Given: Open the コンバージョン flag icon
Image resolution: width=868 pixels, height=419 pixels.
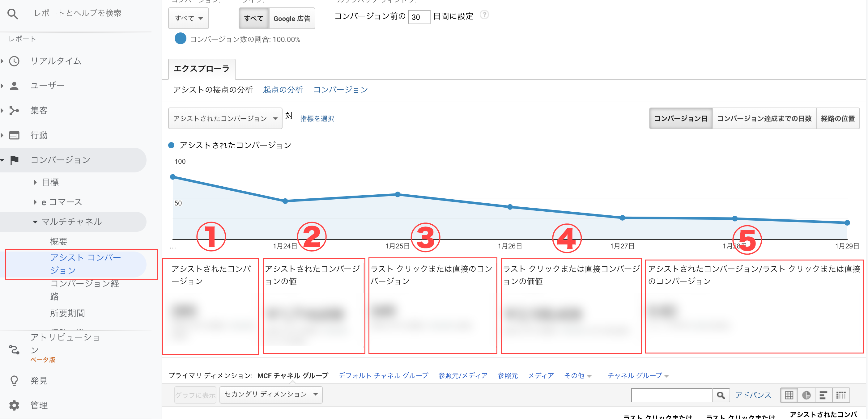Looking at the screenshot, I should [14, 160].
